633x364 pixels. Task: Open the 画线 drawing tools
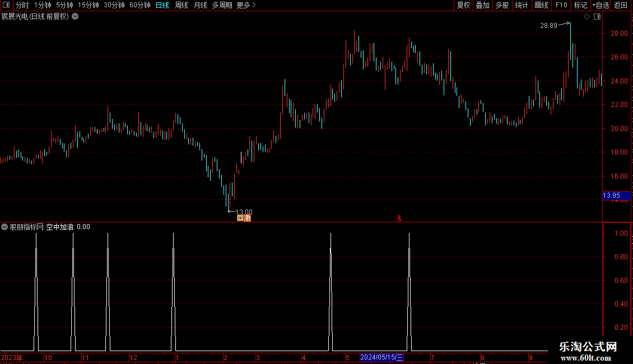pos(541,5)
